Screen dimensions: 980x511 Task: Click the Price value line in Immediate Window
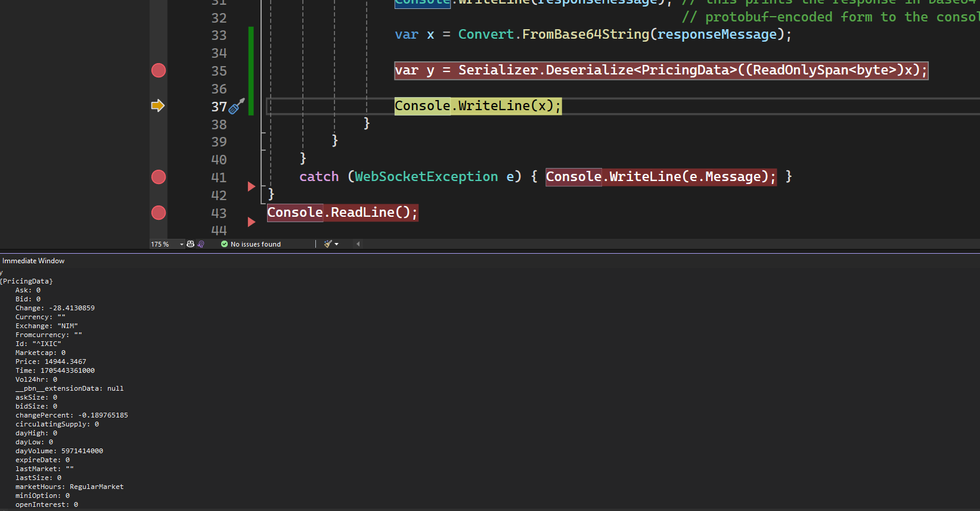(51, 362)
